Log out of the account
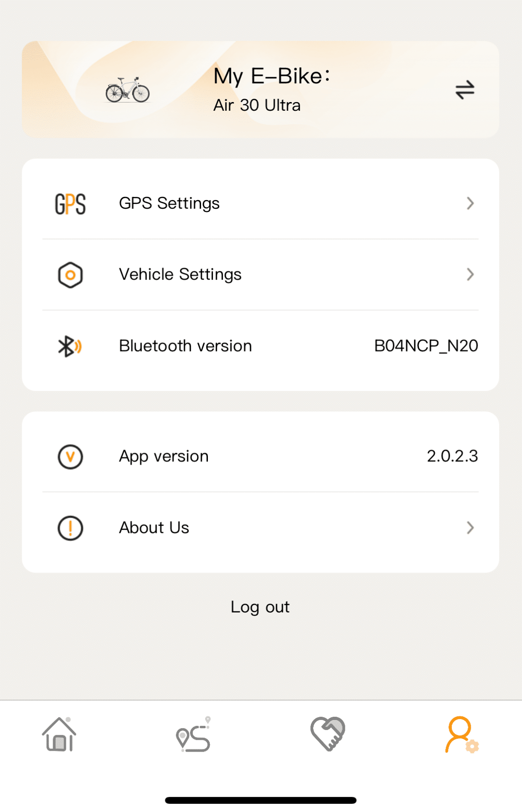 point(260,607)
